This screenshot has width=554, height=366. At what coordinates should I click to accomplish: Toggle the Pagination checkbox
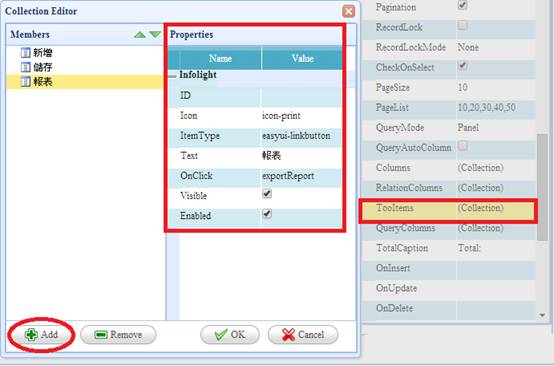point(462,5)
